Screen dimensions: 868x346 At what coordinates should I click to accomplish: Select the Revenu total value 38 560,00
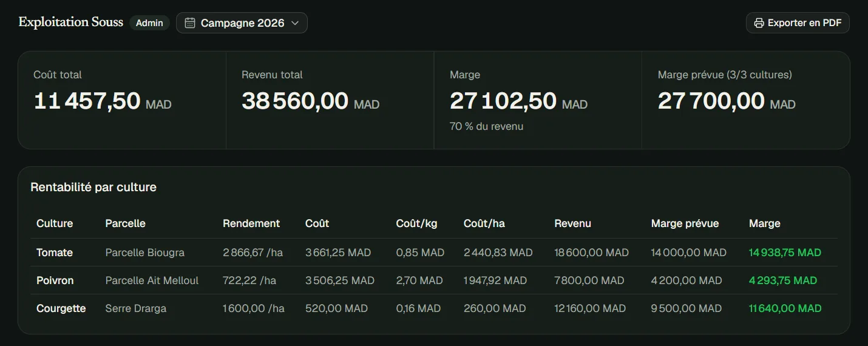coord(295,101)
